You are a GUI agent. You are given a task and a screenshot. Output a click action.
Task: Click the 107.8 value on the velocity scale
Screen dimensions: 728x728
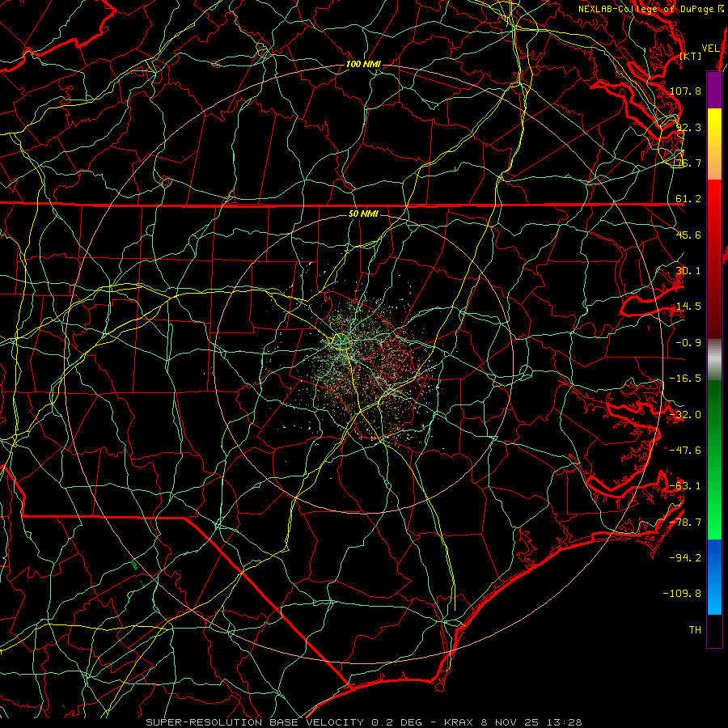[x=685, y=91]
